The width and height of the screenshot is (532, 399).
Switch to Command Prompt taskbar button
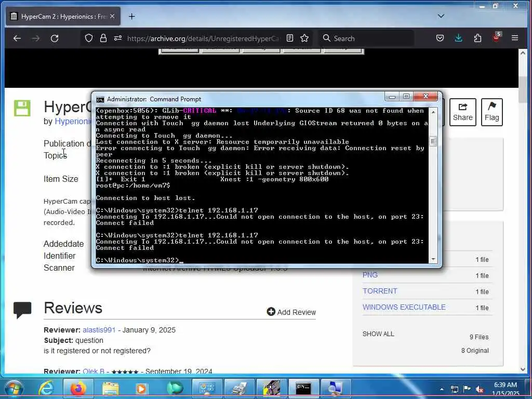pos(303,389)
